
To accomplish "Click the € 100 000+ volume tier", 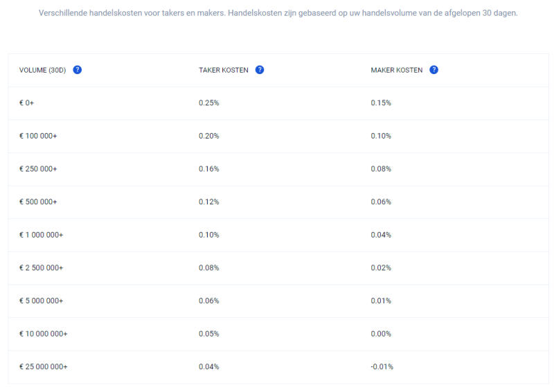I will point(38,136).
